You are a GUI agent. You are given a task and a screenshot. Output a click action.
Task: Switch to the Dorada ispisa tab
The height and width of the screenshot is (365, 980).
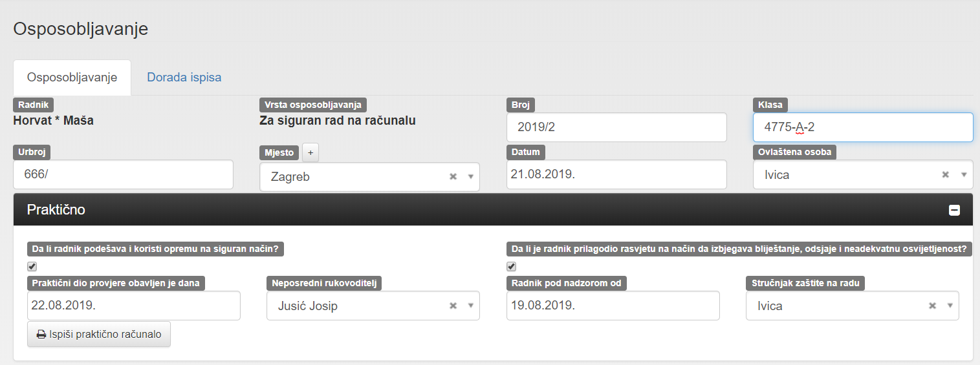click(184, 78)
